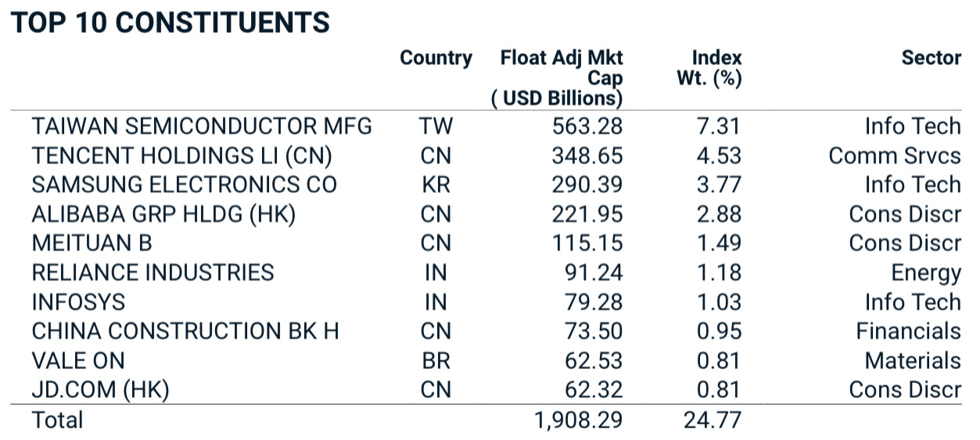Click the JD.COM (HK) constituent name
The width and height of the screenshot is (980, 440).
click(100, 390)
